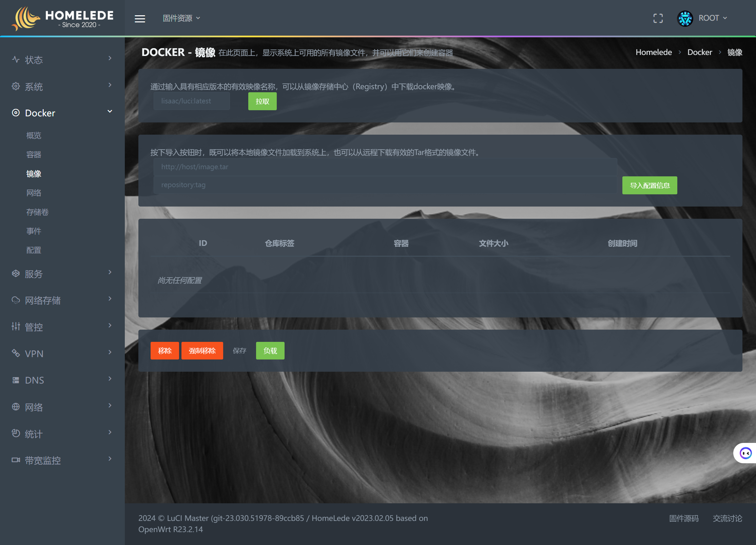
Task: Click the green 负载 load button
Action: 270,351
